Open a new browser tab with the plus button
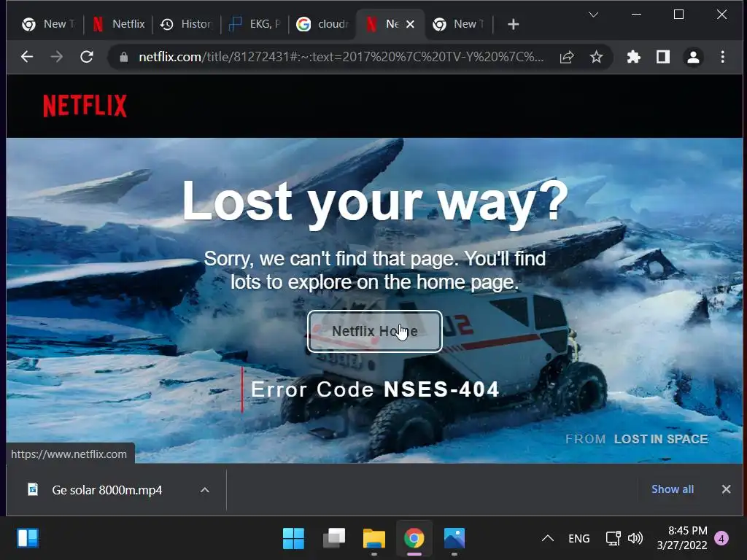Screen dimensions: 747x560 pos(513,24)
